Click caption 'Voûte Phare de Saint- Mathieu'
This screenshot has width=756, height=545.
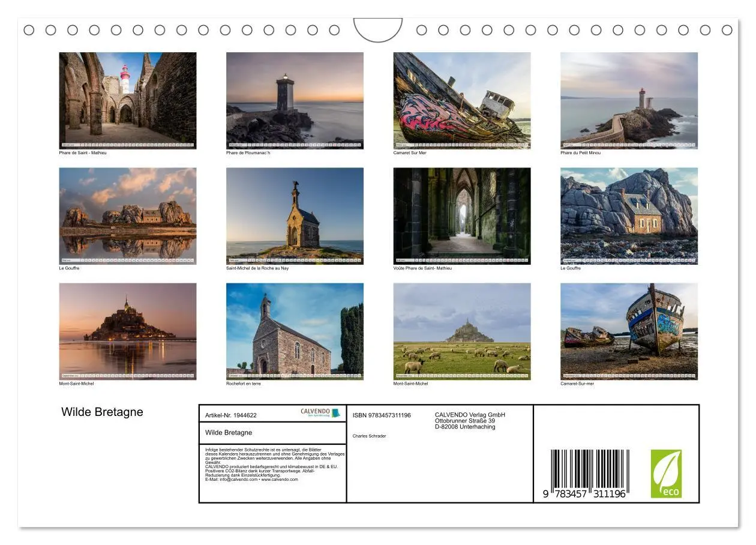423,268
